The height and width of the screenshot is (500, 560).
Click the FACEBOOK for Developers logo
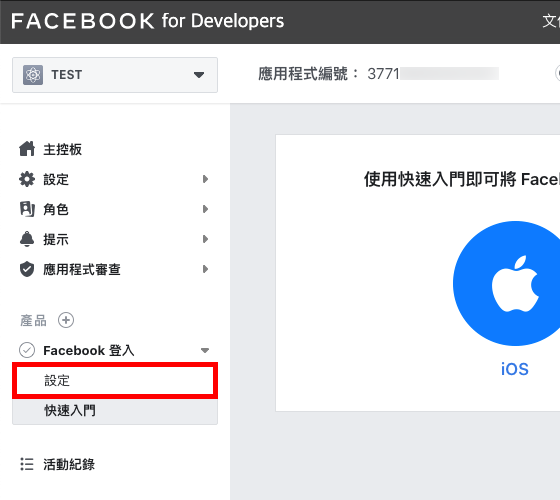click(148, 21)
